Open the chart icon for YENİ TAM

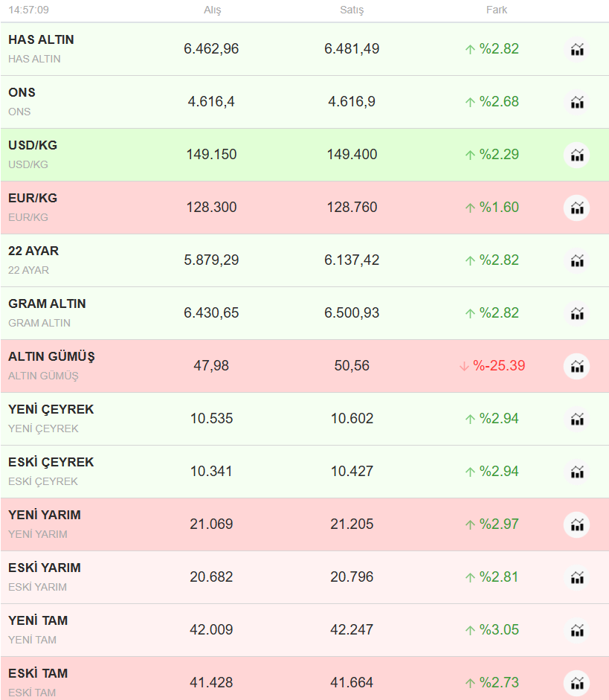[x=576, y=631]
